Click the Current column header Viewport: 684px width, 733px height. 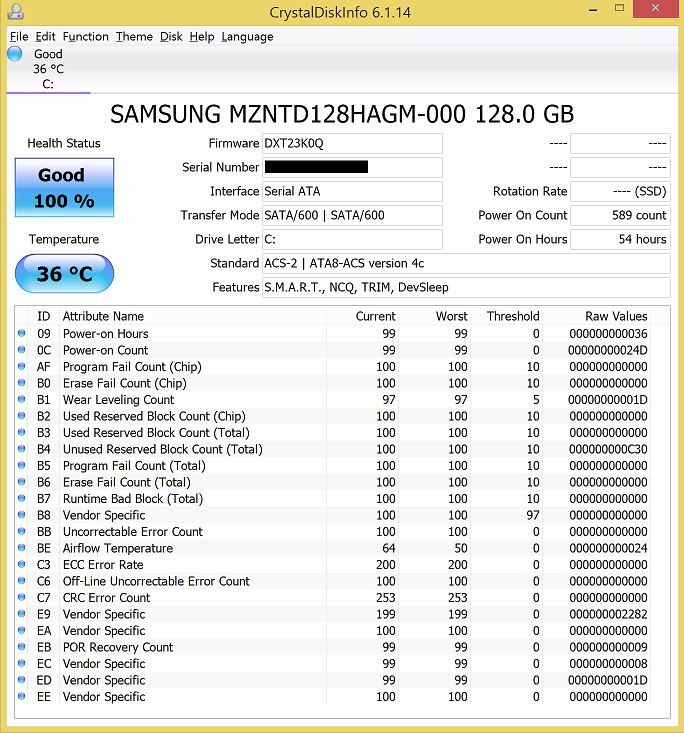pyautogui.click(x=362, y=316)
